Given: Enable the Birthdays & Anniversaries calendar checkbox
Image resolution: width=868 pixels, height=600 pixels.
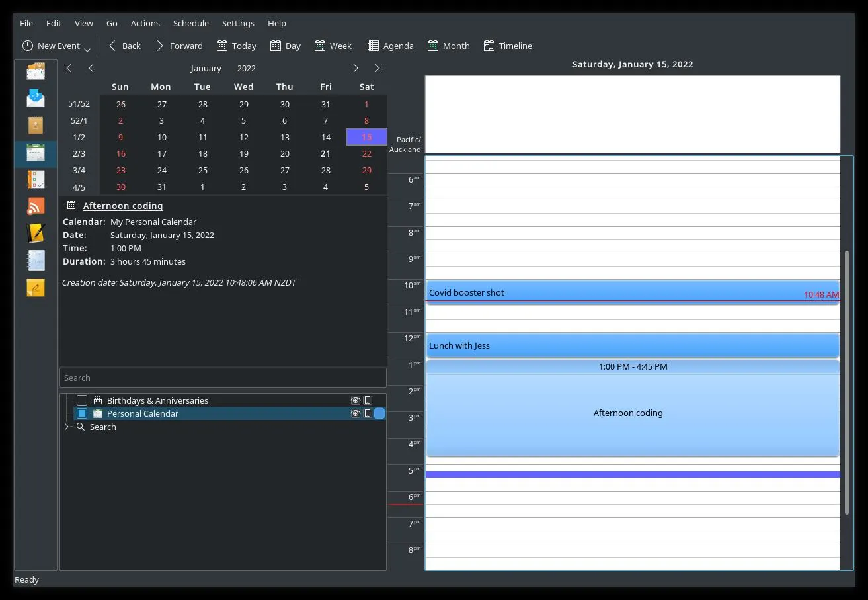Looking at the screenshot, I should click(x=81, y=400).
